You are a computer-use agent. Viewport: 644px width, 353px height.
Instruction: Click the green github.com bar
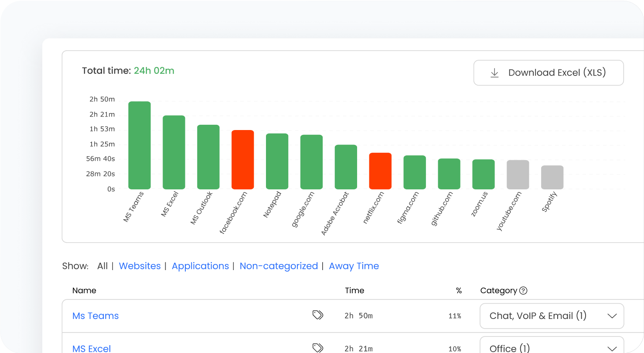tap(449, 174)
